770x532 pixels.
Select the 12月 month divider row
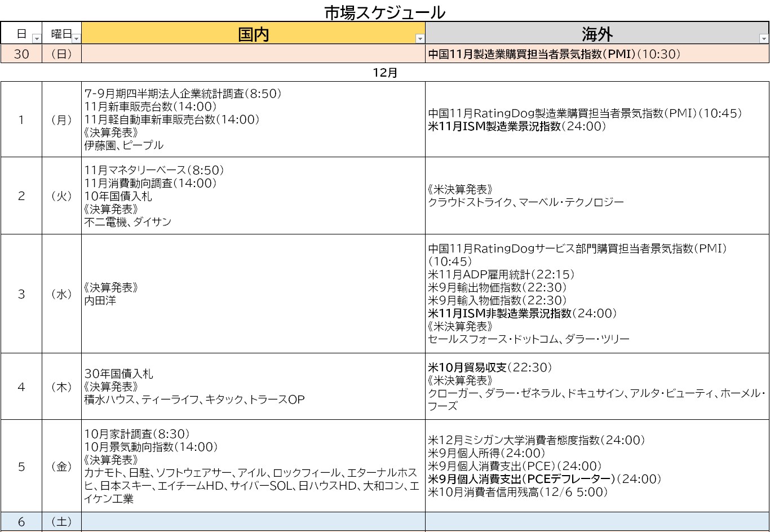(384, 73)
